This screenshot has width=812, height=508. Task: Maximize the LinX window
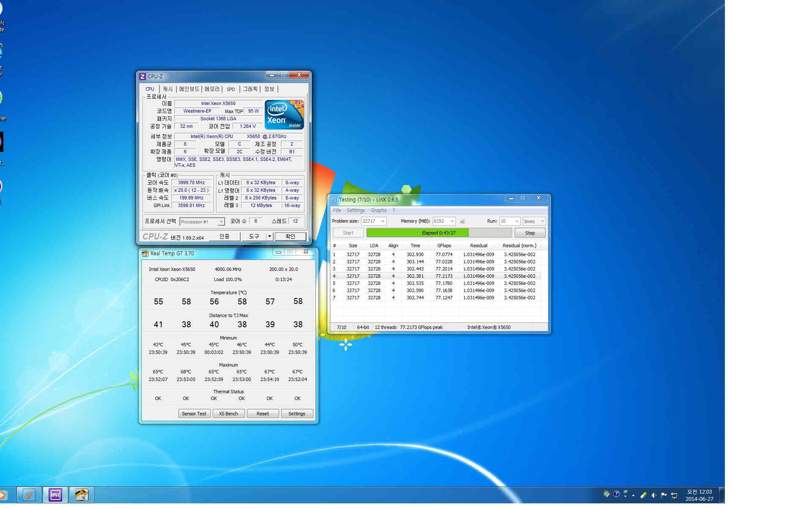pyautogui.click(x=523, y=198)
